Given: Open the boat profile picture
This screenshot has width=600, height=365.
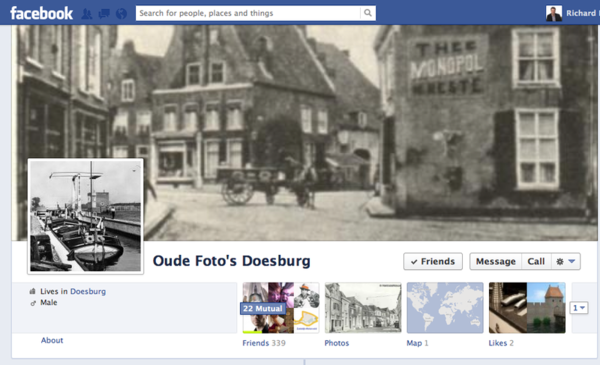Looking at the screenshot, I should (x=85, y=216).
